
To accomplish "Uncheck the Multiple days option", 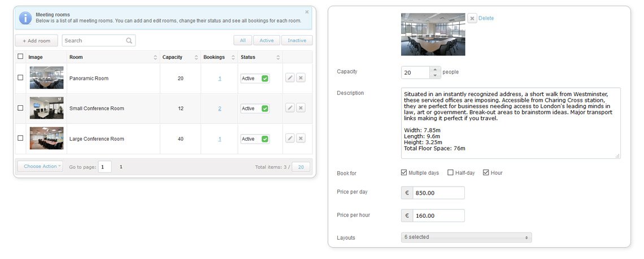I will pos(404,172).
